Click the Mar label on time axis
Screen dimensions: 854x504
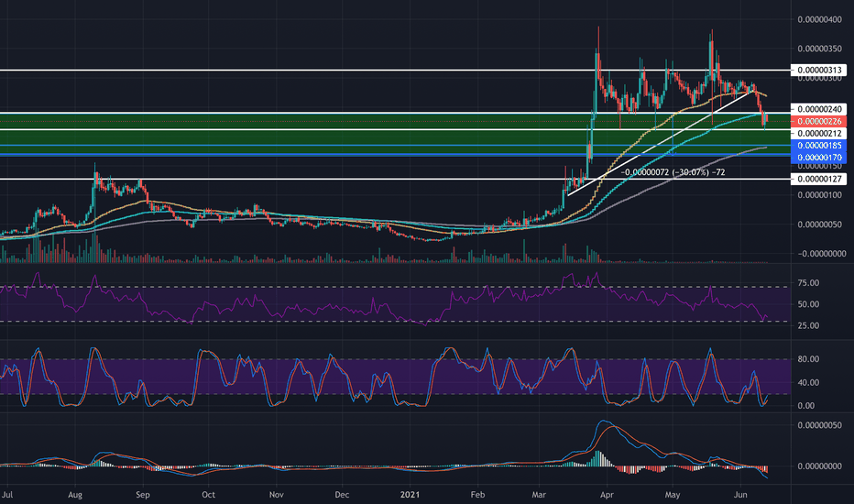click(539, 495)
